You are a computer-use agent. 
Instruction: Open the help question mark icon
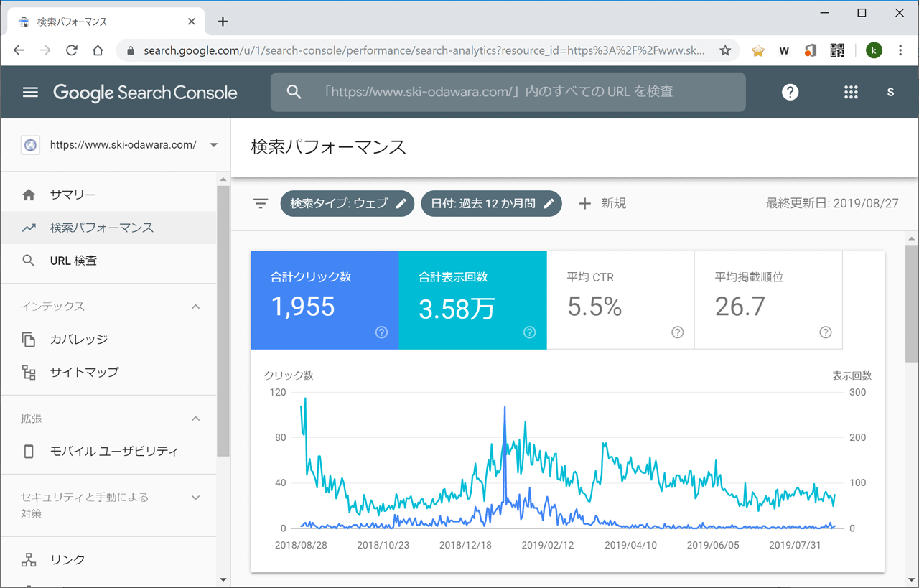(790, 92)
